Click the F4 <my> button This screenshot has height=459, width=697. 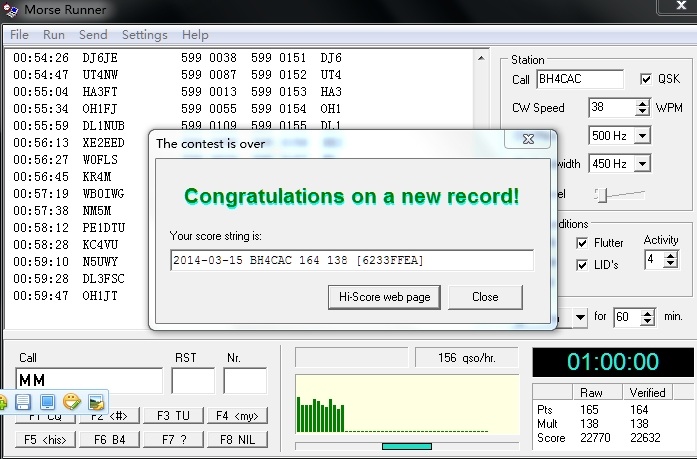tap(237, 416)
